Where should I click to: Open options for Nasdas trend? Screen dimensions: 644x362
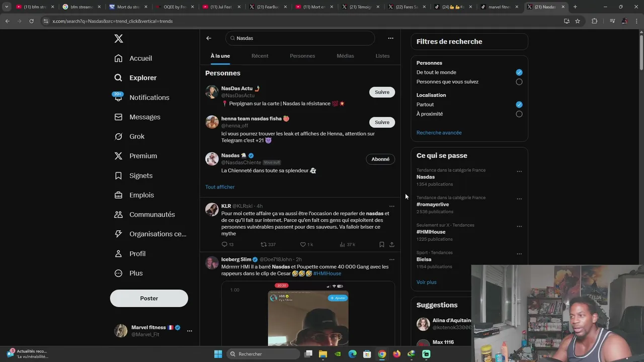[519, 171]
